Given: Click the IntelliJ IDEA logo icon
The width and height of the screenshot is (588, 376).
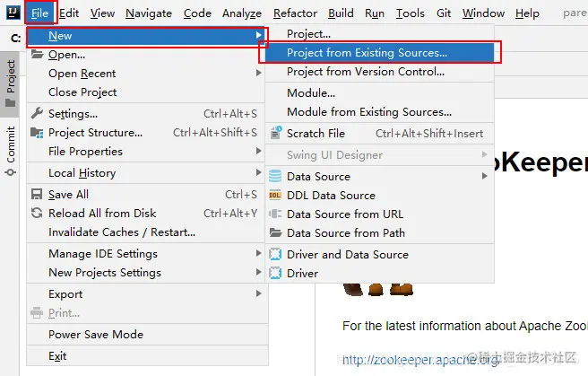Looking at the screenshot, I should [13, 13].
